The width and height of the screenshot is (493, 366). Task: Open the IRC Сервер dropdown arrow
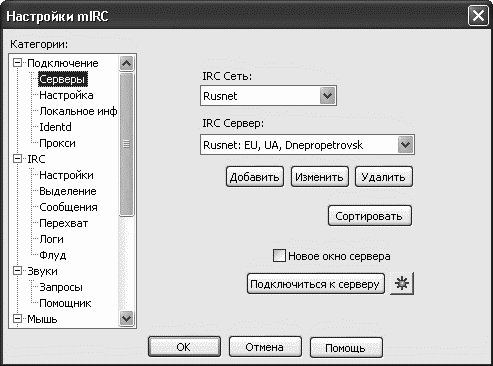405,145
